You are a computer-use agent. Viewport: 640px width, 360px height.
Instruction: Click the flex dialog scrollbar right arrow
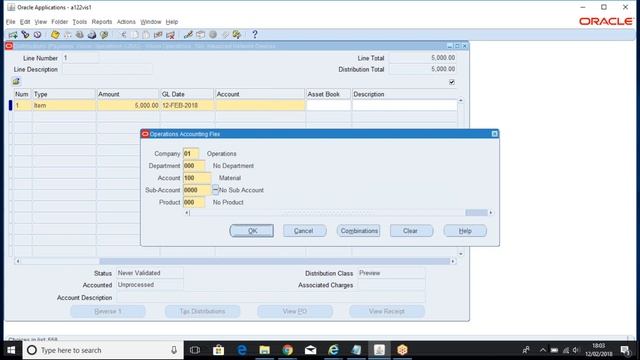491,213
